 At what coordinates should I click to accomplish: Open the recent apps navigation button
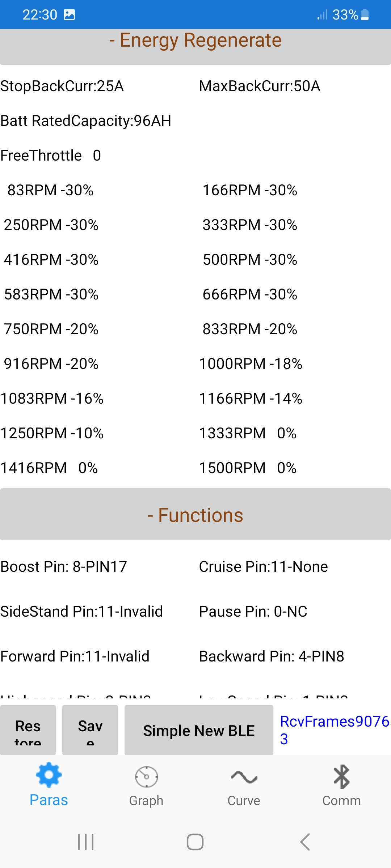pos(86,842)
